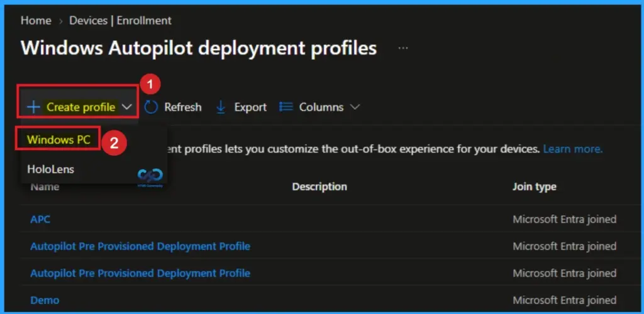The image size is (644, 314).
Task: Open the Learn more link
Action: click(573, 149)
